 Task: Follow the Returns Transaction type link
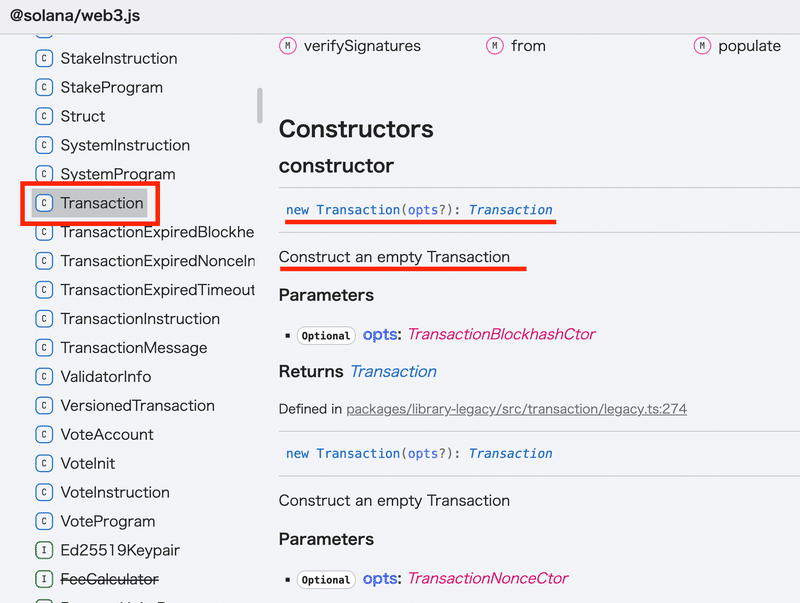(x=393, y=371)
